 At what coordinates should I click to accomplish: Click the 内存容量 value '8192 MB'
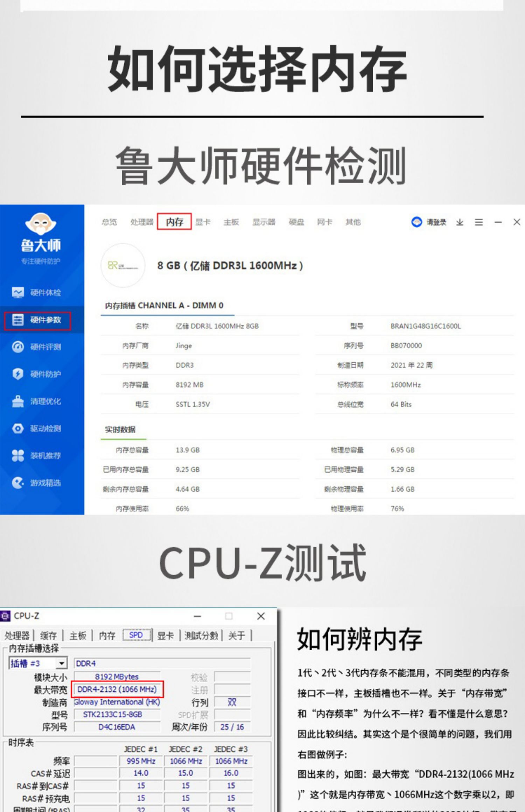pos(189,385)
